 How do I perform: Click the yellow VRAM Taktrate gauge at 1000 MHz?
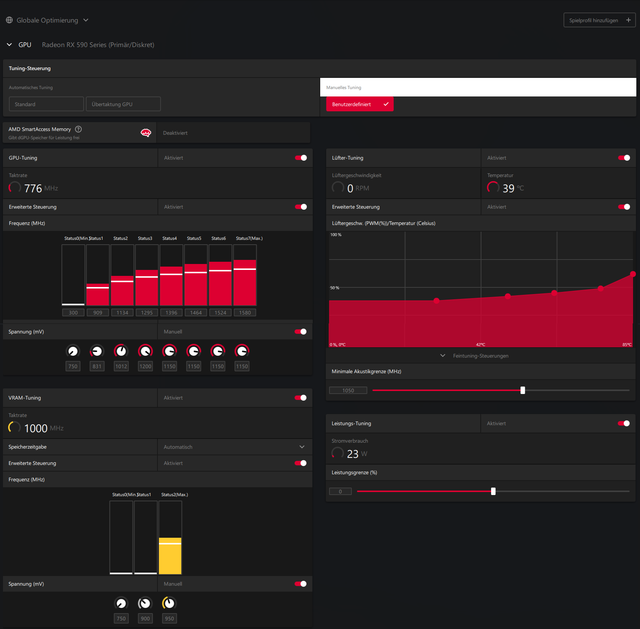click(14, 428)
